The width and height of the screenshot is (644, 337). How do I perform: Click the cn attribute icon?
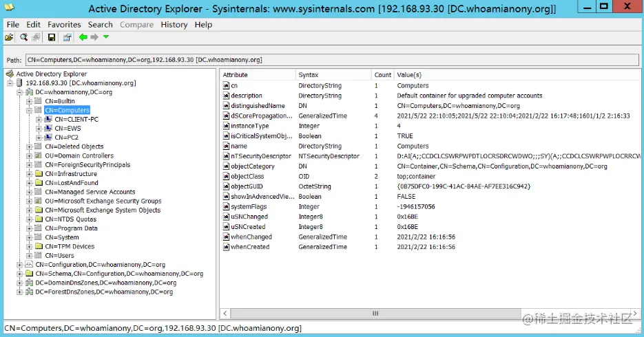pyautogui.click(x=226, y=86)
